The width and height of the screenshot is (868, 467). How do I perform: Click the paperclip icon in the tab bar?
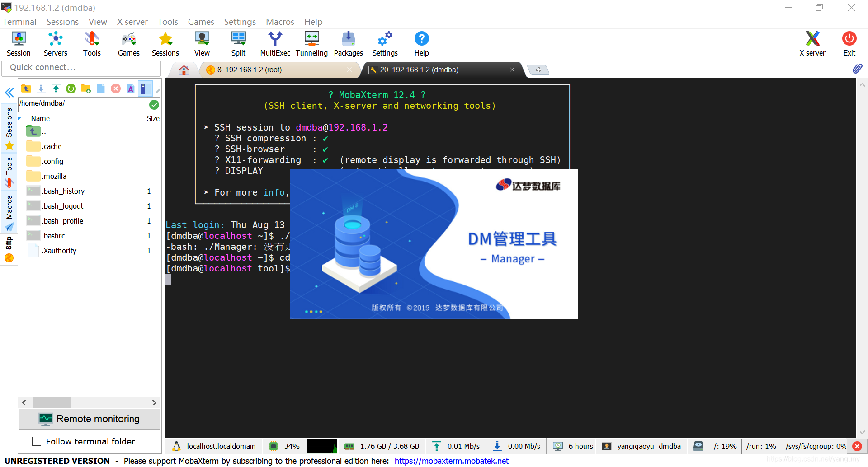[x=858, y=69]
